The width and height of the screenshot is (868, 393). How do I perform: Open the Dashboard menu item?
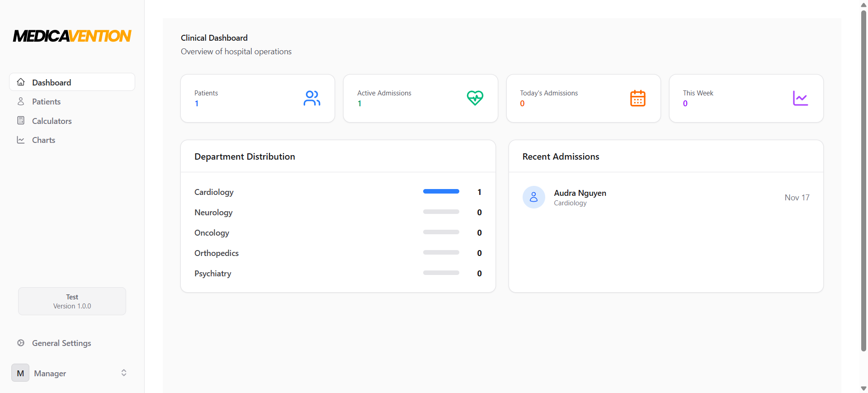[72, 82]
